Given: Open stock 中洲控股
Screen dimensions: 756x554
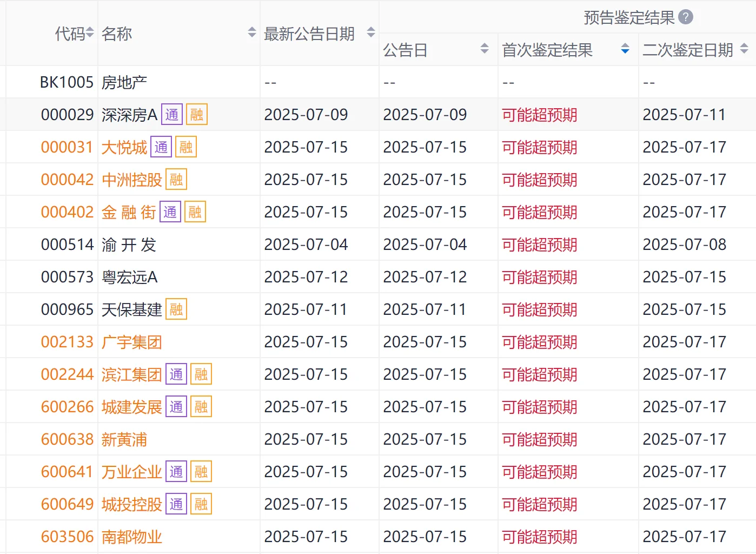Looking at the screenshot, I should pos(132,180).
